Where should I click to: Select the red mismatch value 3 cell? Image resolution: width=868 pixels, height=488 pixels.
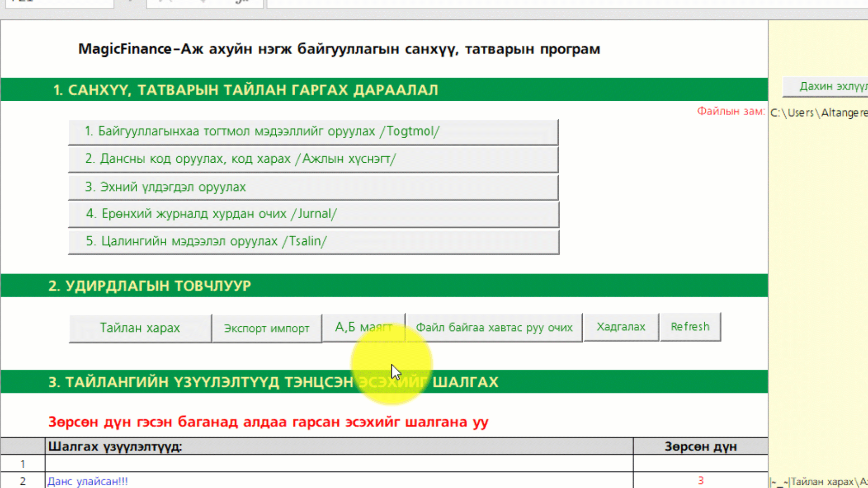pyautogui.click(x=700, y=481)
